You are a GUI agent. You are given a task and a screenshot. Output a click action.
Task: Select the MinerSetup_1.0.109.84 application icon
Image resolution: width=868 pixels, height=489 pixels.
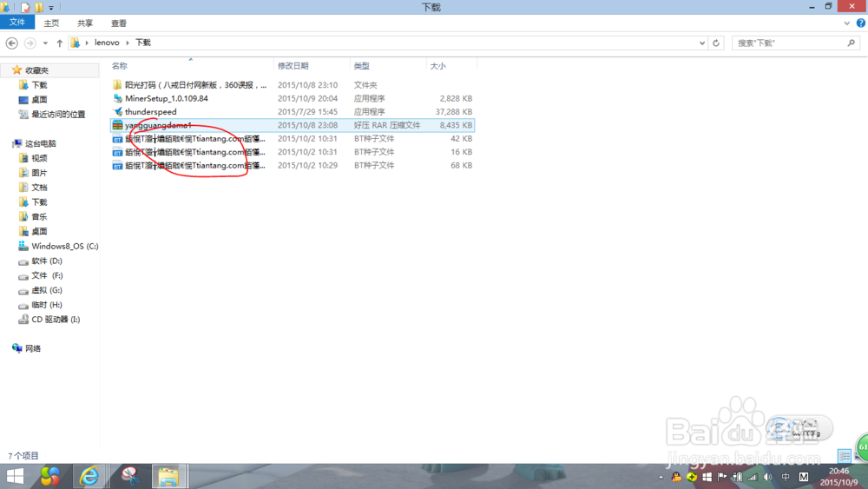click(x=117, y=98)
